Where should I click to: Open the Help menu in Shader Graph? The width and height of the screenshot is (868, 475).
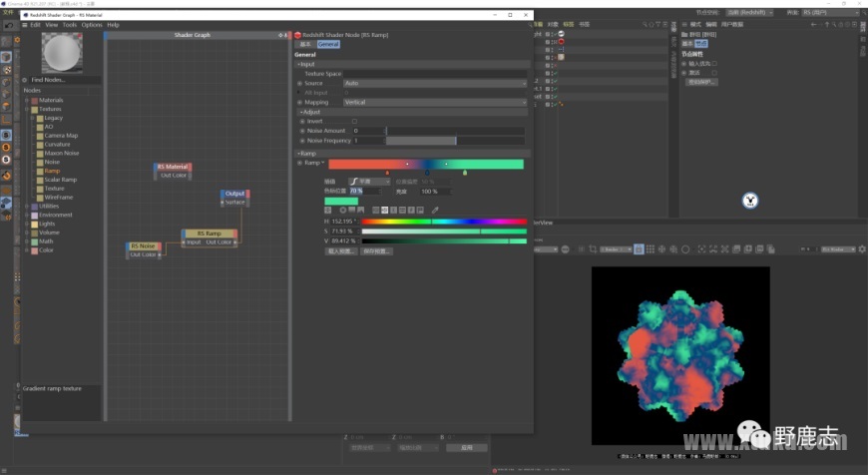pos(113,25)
